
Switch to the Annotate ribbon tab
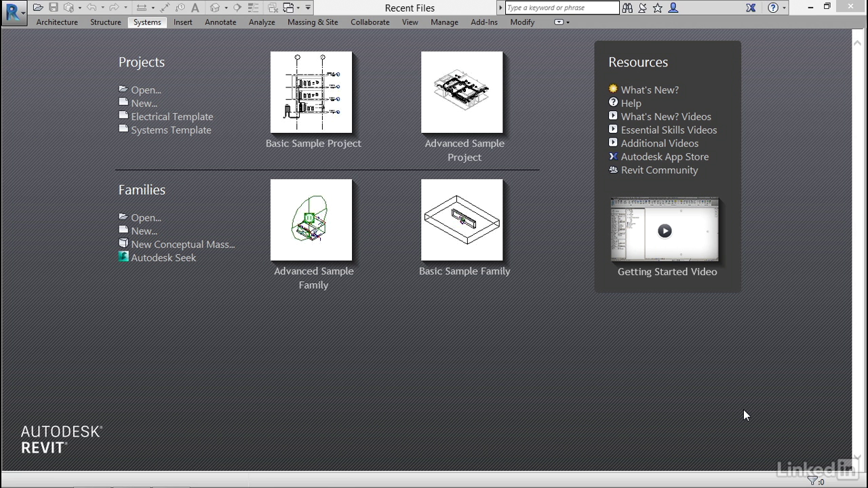(x=220, y=22)
